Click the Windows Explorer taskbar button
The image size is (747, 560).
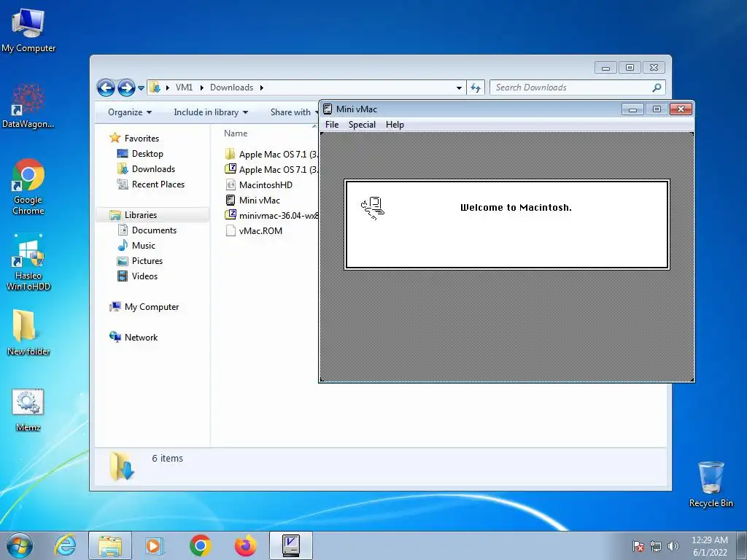(x=110, y=545)
